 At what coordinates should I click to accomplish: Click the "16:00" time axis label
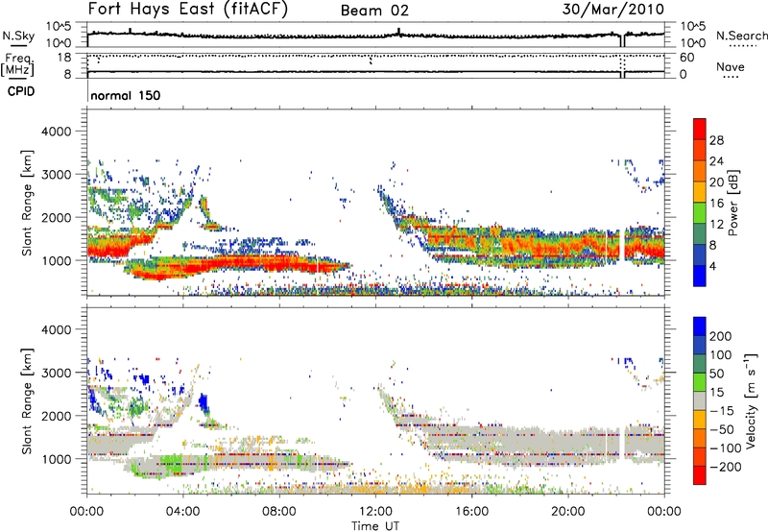471,512
